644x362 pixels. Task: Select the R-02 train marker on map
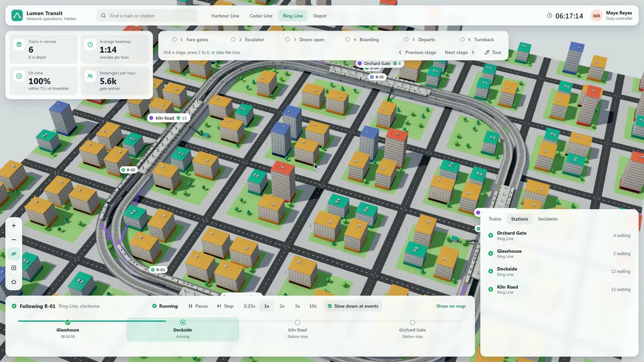coord(128,170)
